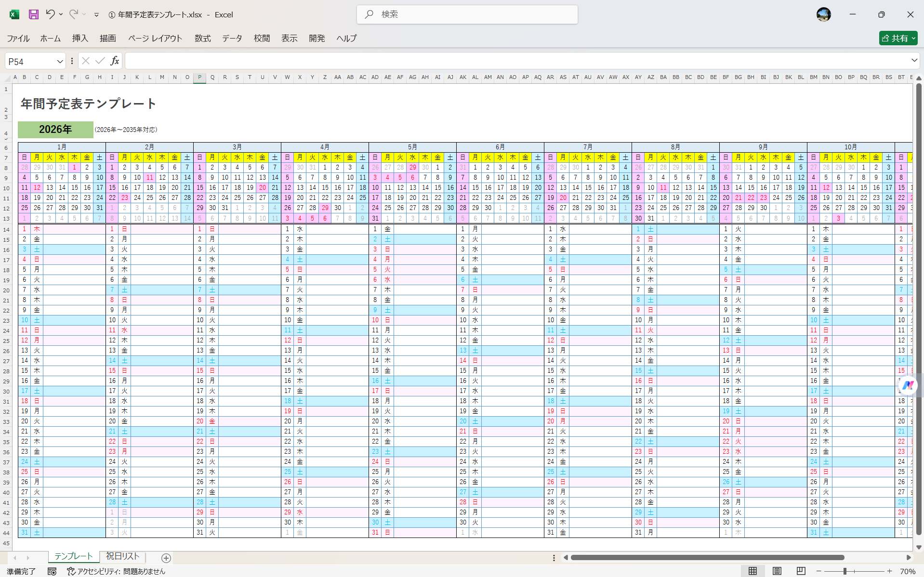
Task: Click the Undo icon
Action: [50, 14]
